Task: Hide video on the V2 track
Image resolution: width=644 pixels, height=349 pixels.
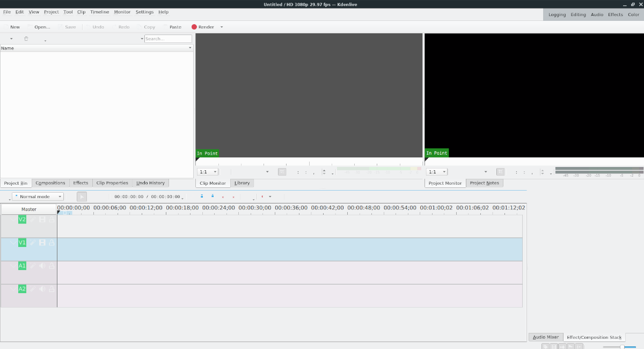Action: point(42,220)
